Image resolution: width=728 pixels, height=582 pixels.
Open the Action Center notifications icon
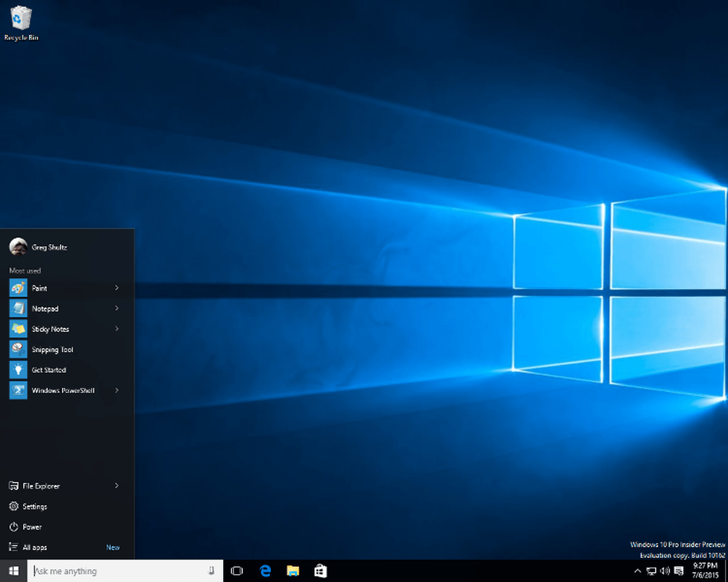point(679,570)
